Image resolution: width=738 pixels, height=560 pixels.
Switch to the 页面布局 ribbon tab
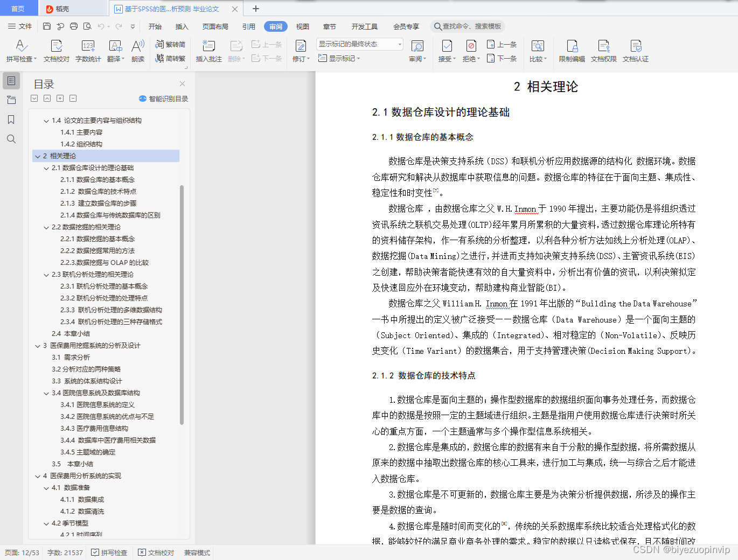tap(215, 26)
